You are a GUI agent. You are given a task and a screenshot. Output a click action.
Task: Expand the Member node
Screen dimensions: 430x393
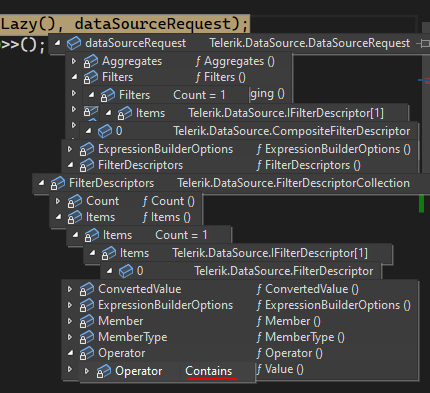70,321
